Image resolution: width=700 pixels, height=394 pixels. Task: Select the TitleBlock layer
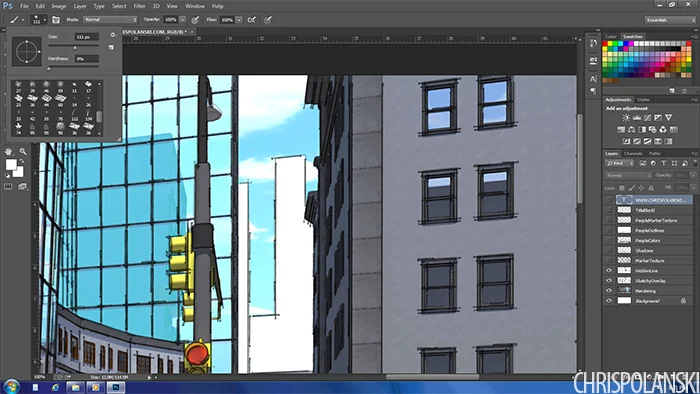[x=654, y=210]
